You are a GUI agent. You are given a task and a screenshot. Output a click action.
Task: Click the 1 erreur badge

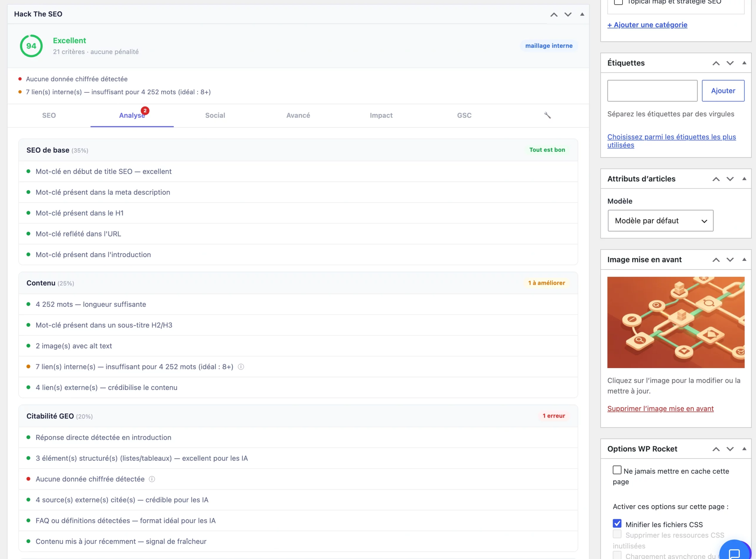coord(553,416)
